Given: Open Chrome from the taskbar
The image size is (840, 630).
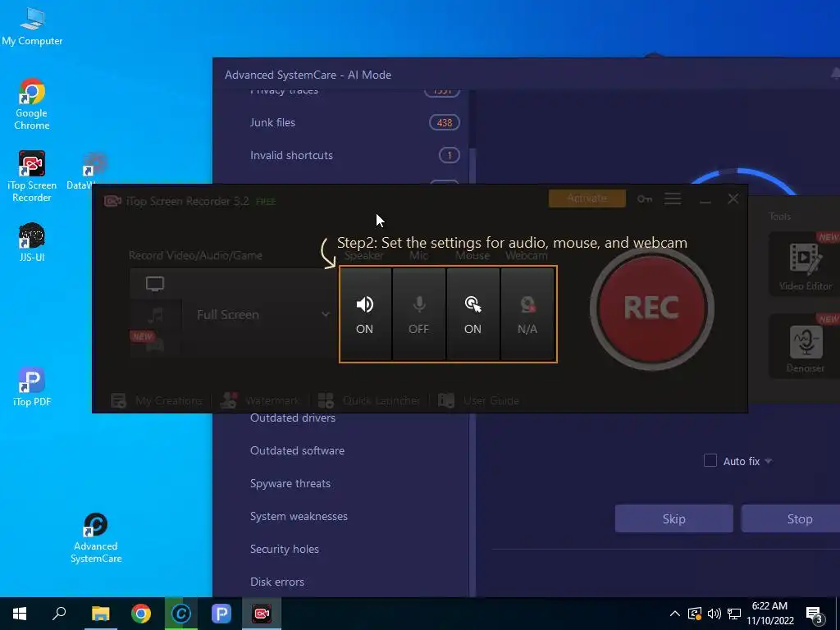Looking at the screenshot, I should [x=141, y=614].
